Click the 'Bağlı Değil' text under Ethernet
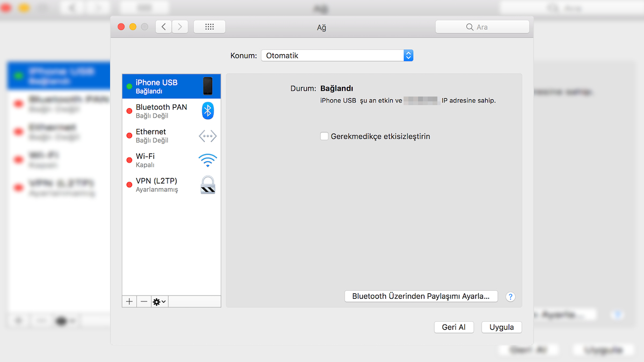The width and height of the screenshot is (644, 362). (x=152, y=141)
